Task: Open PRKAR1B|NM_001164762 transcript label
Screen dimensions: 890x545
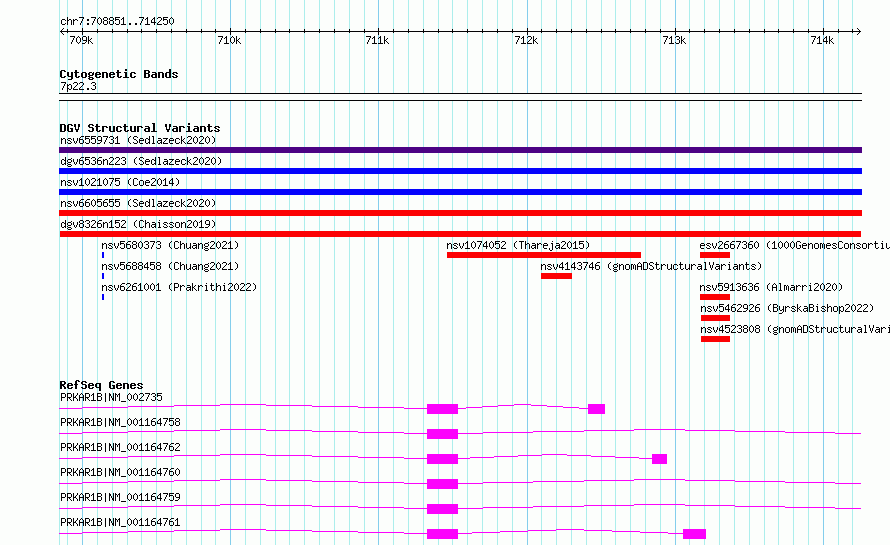Action: coord(120,447)
